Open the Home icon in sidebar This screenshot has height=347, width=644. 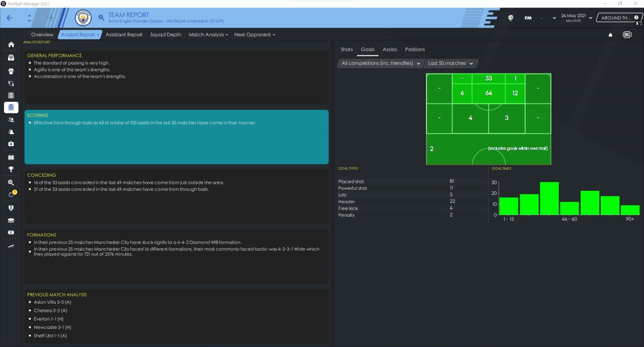(x=11, y=45)
